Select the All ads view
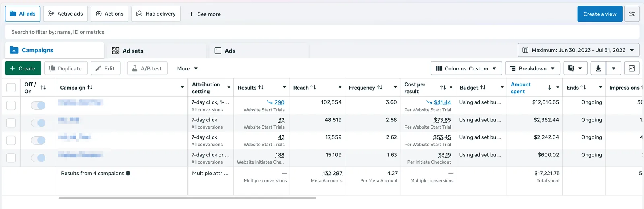Viewport: 644px width, 209px height. pos(23,14)
